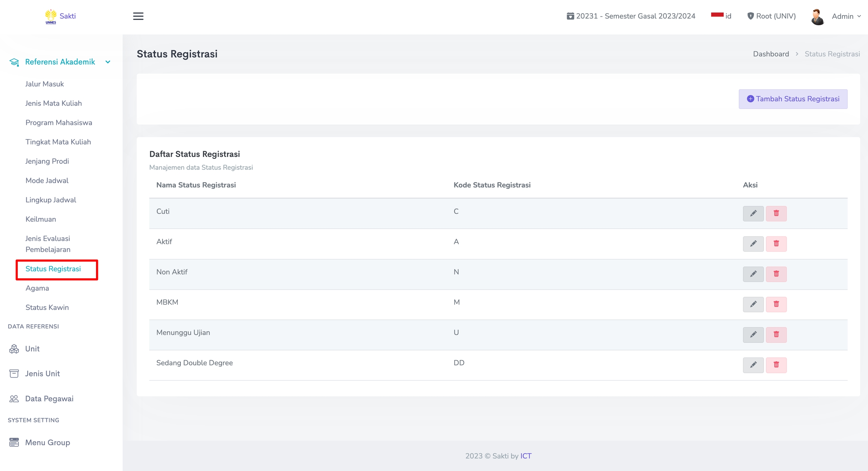Click the edit pencil for Cuti row

(x=753, y=213)
